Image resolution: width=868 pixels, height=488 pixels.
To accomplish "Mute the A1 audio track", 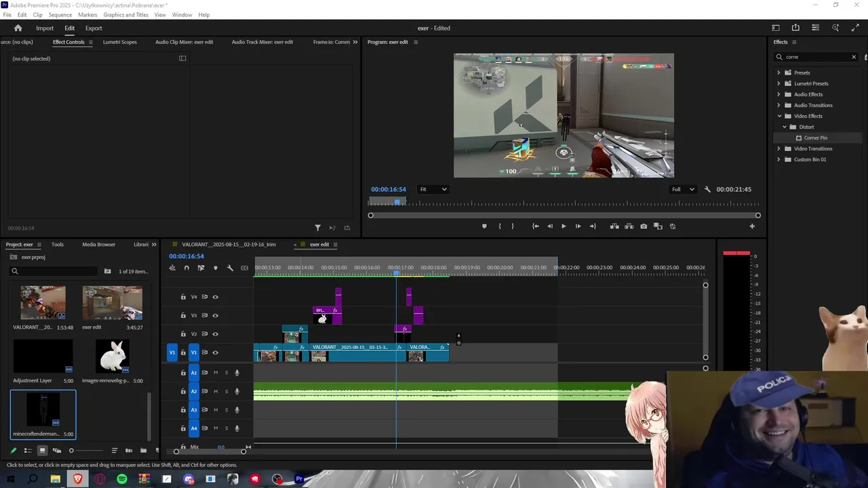I will tap(216, 373).
